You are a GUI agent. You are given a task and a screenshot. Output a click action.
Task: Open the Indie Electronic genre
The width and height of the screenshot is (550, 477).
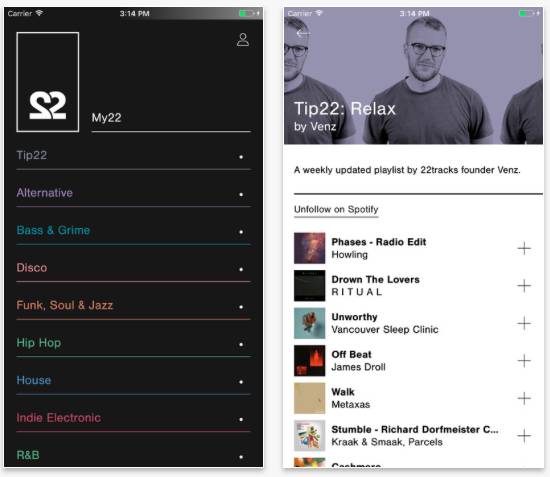[x=59, y=418]
